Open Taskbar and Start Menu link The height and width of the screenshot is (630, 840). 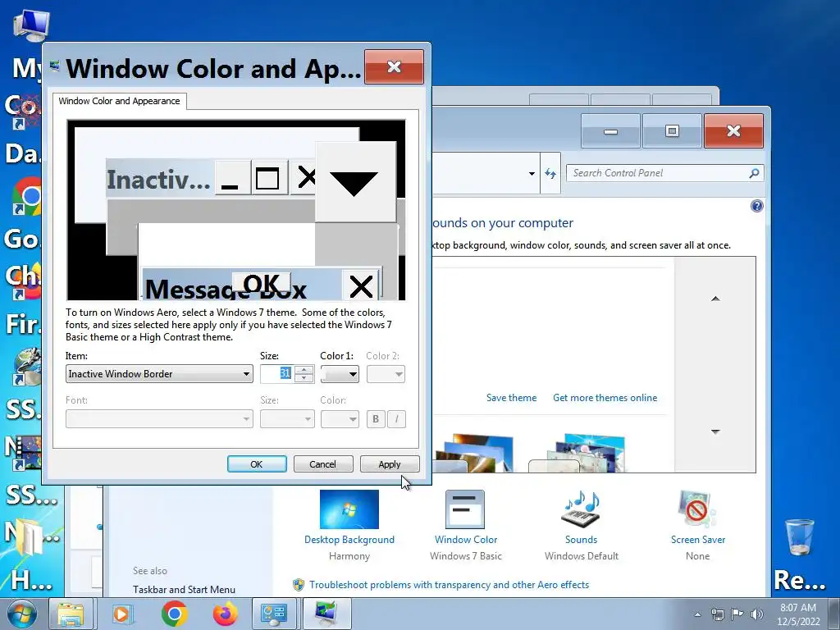tap(184, 589)
